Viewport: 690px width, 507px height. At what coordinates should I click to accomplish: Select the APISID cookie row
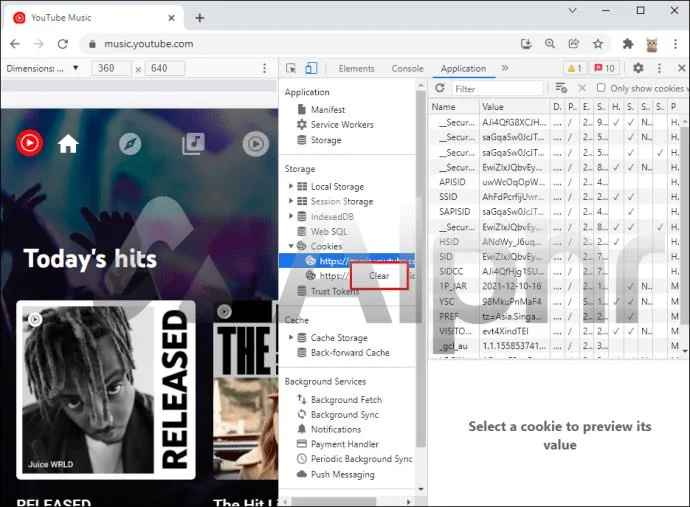point(557,182)
